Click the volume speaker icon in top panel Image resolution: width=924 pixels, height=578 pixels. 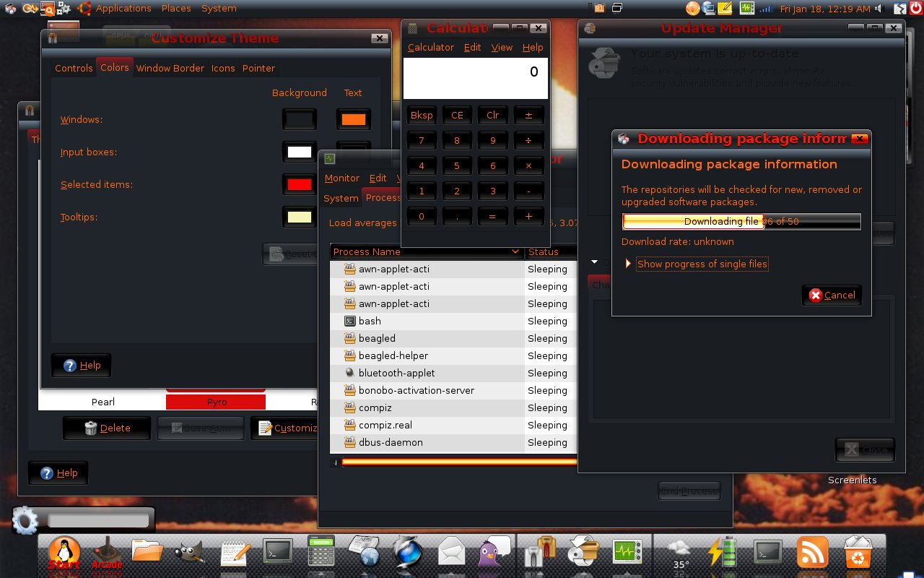880,9
